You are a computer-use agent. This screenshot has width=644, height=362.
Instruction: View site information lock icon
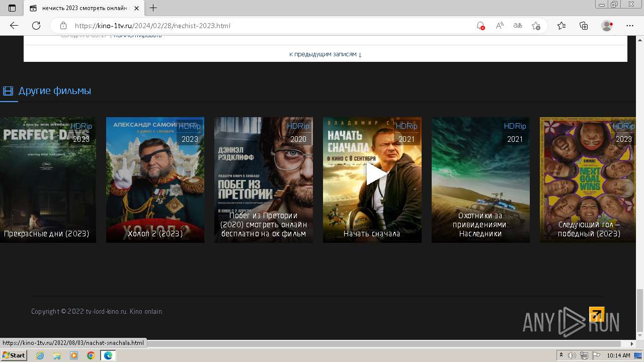(x=63, y=26)
